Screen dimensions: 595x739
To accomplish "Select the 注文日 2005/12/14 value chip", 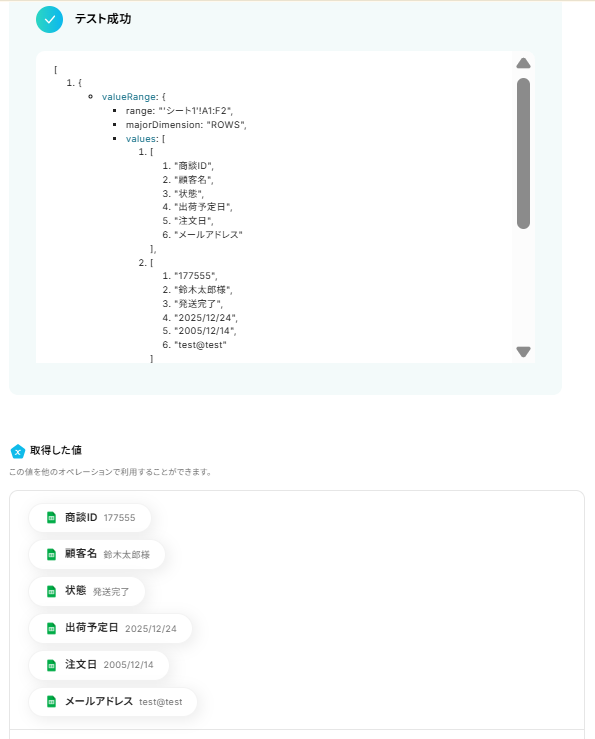I will (99, 665).
